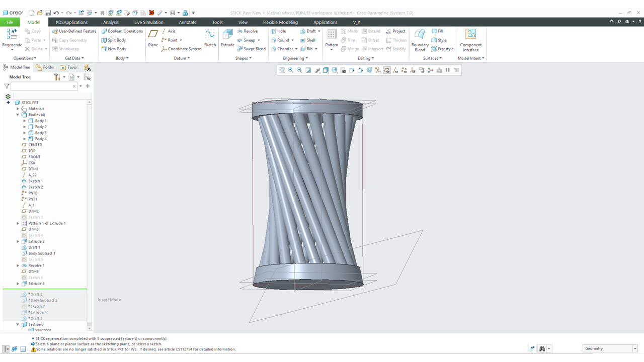Click Zoom Out in graphics toolbar
The width and height of the screenshot is (644, 362).
299,70
